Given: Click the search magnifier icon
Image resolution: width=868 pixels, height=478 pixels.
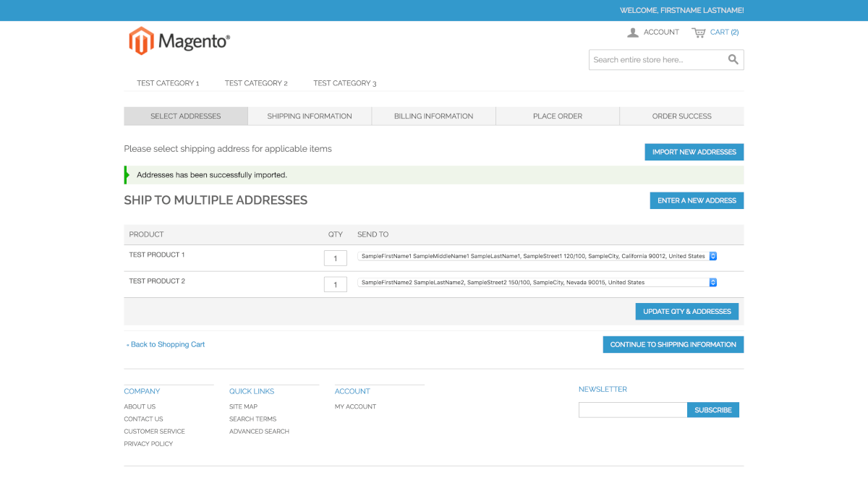Looking at the screenshot, I should pos(733,60).
